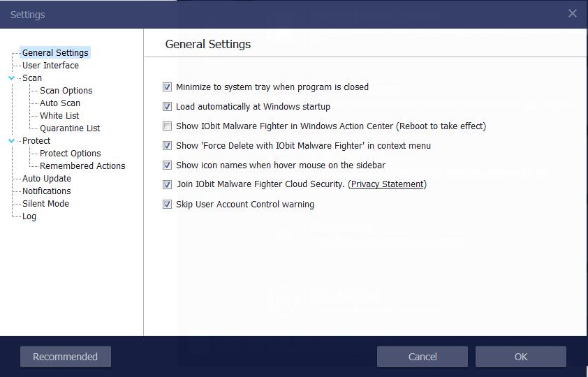Viewport: 588px width, 377px height.
Task: Open Scan Options page
Action: [x=66, y=91]
